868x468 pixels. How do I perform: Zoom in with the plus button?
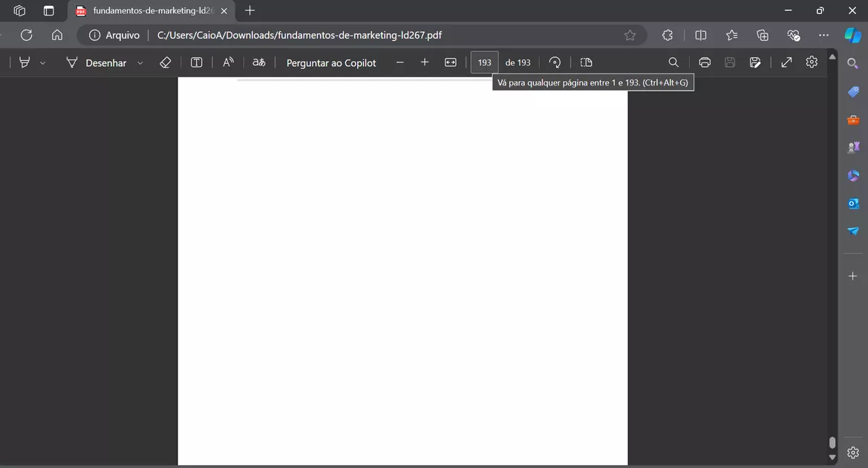[x=425, y=62]
